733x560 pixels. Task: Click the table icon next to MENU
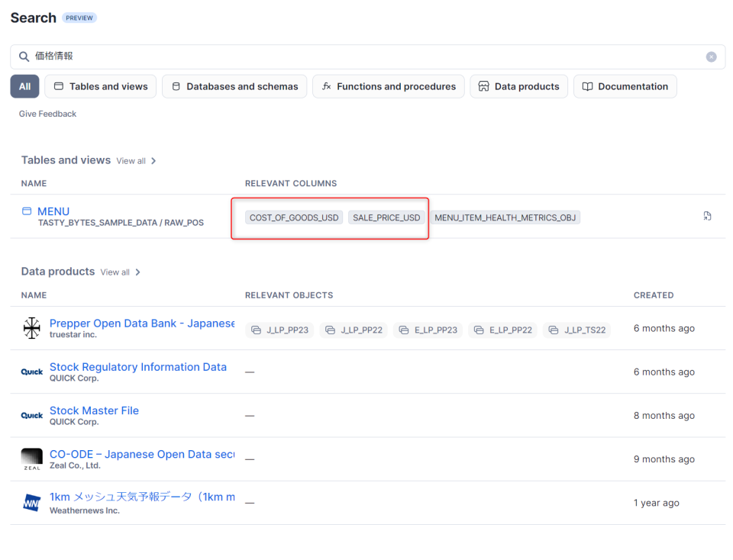pyautogui.click(x=27, y=211)
